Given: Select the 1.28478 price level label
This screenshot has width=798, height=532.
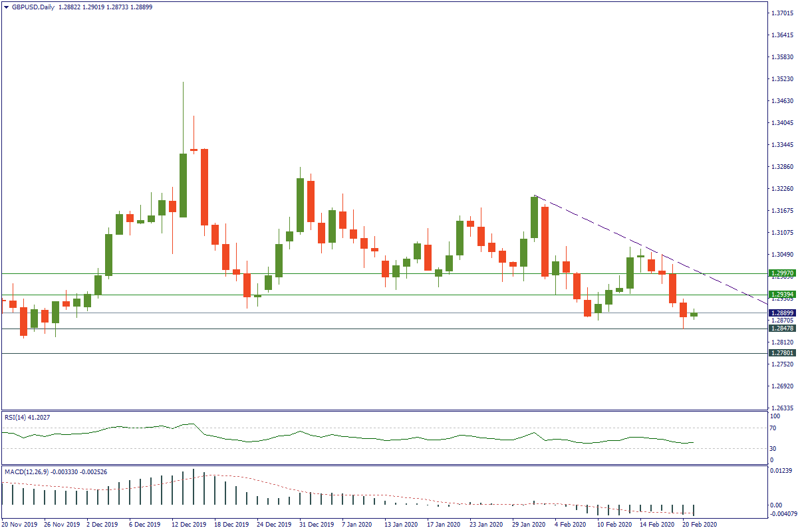Looking at the screenshot, I should click(781, 329).
